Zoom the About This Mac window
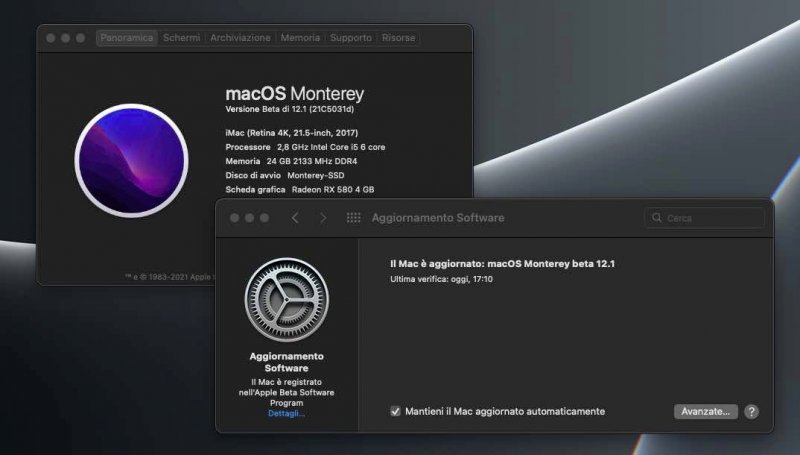 (x=80, y=38)
